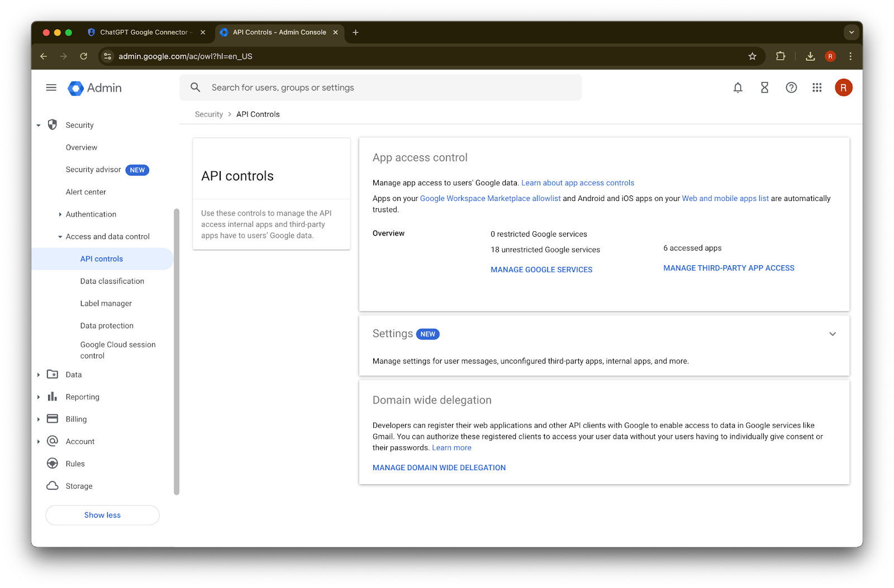The height and width of the screenshot is (588, 894).
Task: Open the notifications bell
Action: pos(738,88)
